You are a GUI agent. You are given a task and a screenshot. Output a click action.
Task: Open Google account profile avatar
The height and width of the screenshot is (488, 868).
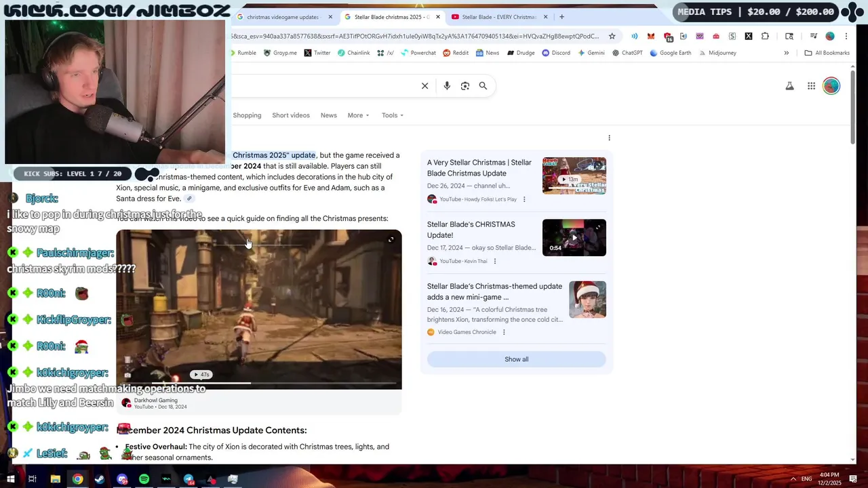pos(831,86)
